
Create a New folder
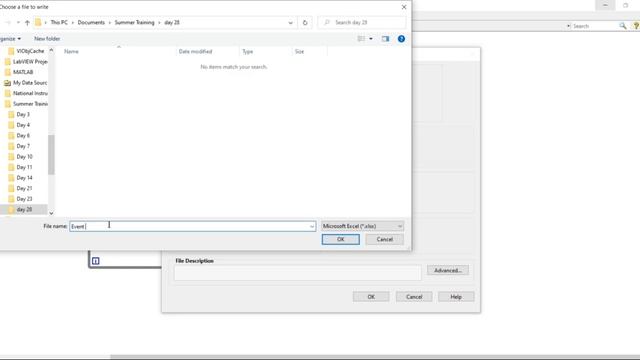[x=47, y=39]
